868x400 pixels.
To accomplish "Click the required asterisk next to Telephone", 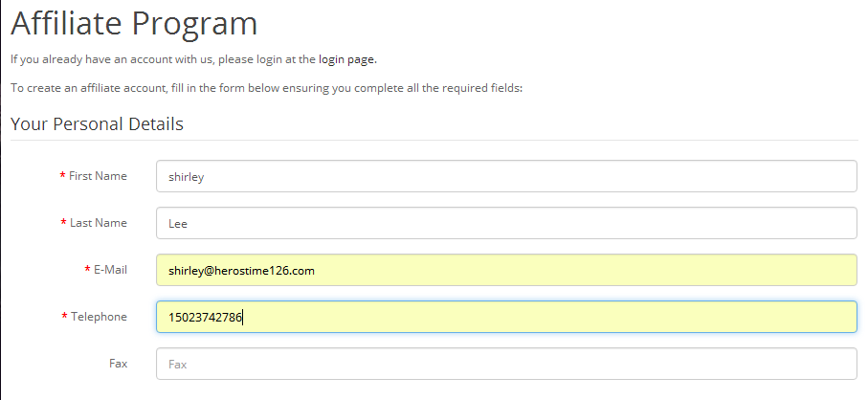I will pos(65,317).
